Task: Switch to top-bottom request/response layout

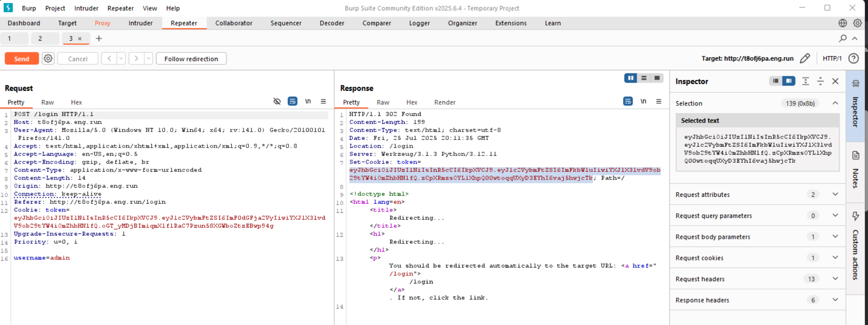Action: click(x=644, y=78)
